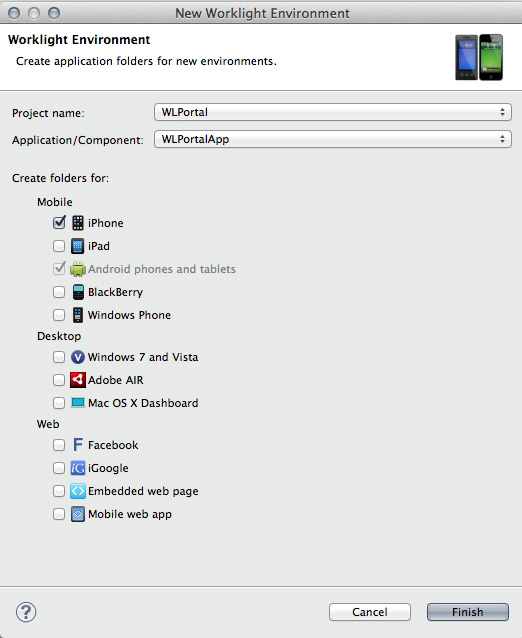Click the Windows Phone label text
522x638 pixels.
(x=129, y=315)
